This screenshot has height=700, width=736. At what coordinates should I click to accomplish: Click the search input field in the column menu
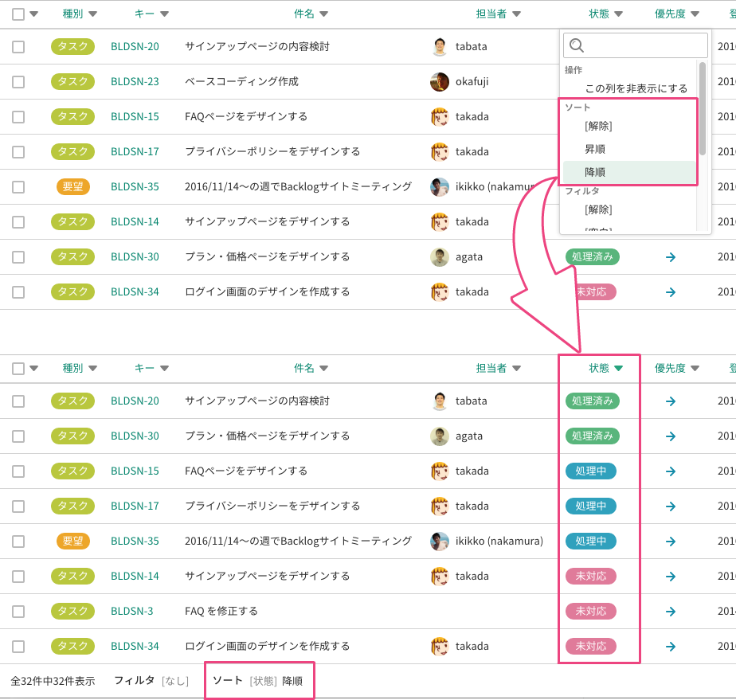point(635,45)
